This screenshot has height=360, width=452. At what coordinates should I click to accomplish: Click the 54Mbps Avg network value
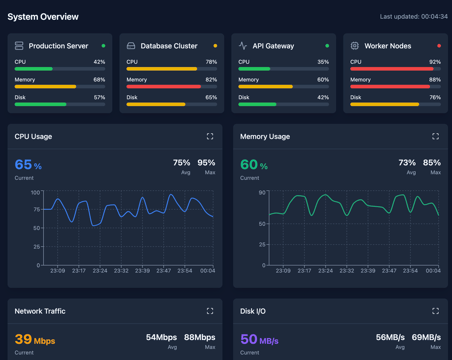click(x=161, y=337)
